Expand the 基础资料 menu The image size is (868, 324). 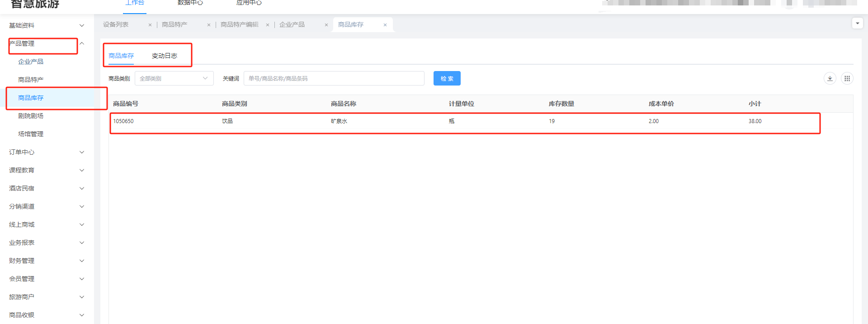(x=45, y=25)
